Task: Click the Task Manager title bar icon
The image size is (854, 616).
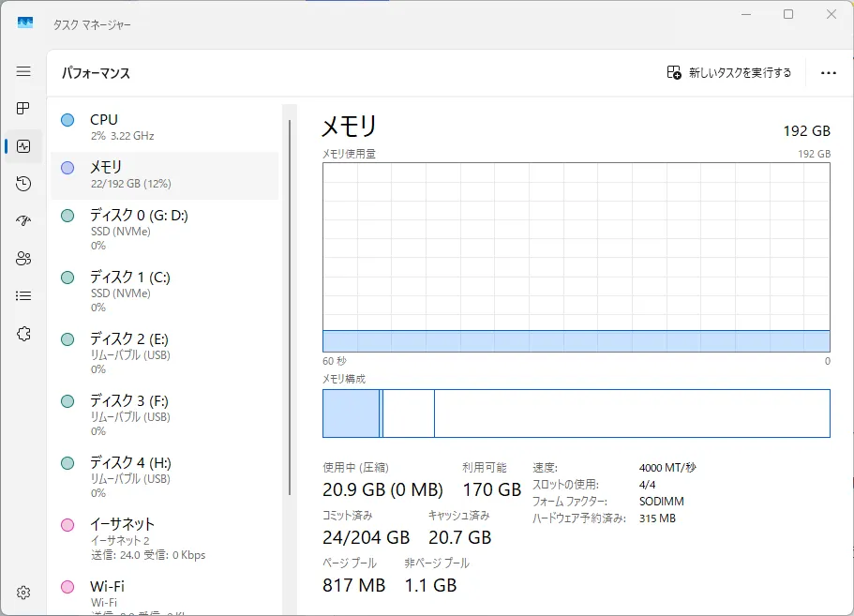Action: 23,23
